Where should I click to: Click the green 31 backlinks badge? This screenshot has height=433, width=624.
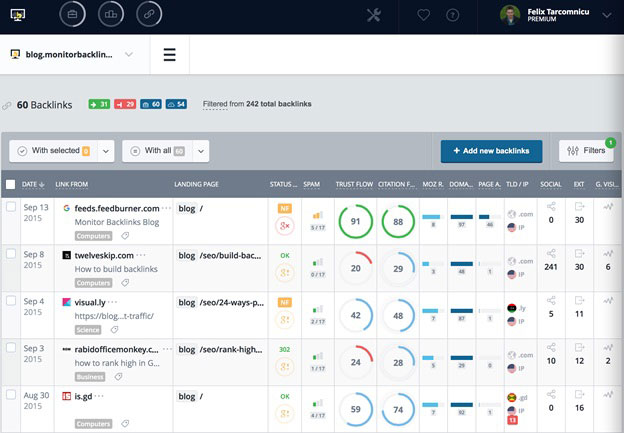point(98,104)
